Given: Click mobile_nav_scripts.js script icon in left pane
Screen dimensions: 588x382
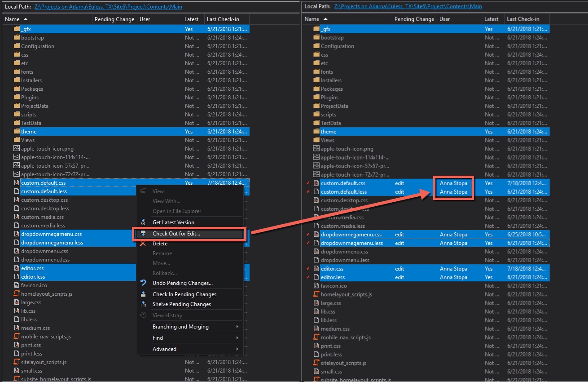Looking at the screenshot, I should click(x=17, y=337).
